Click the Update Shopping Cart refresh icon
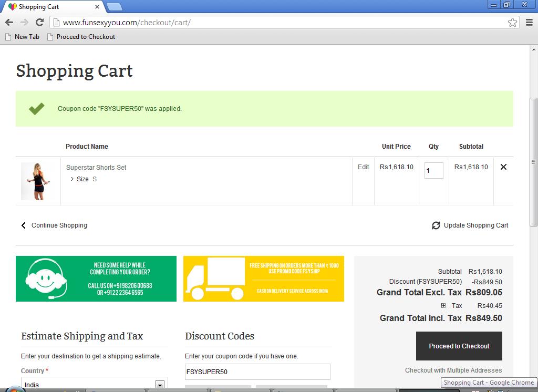Screen dimensions: 538x392 (436, 225)
